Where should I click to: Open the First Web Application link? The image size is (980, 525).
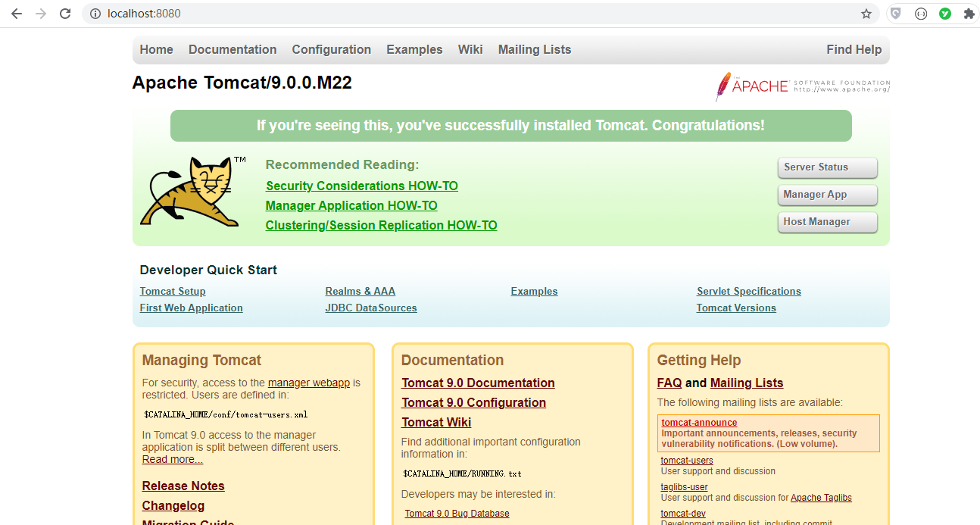tap(192, 308)
